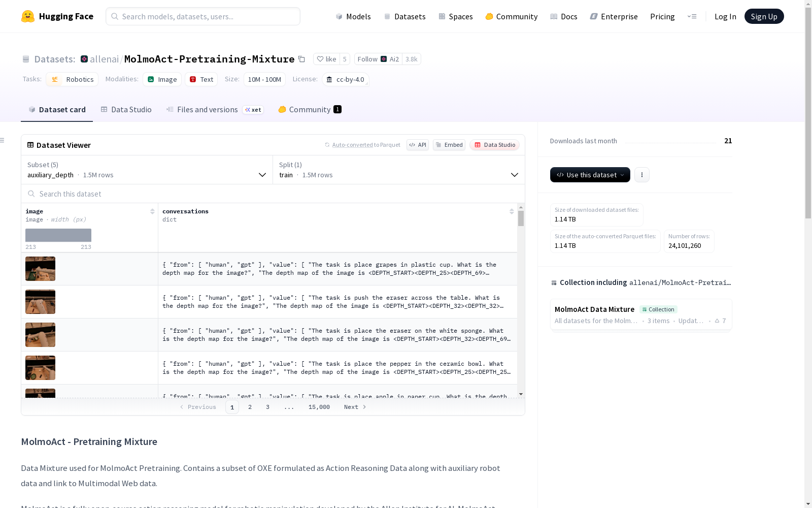Jump to page 15,000
Screen dimensions: 812x508
(x=319, y=407)
